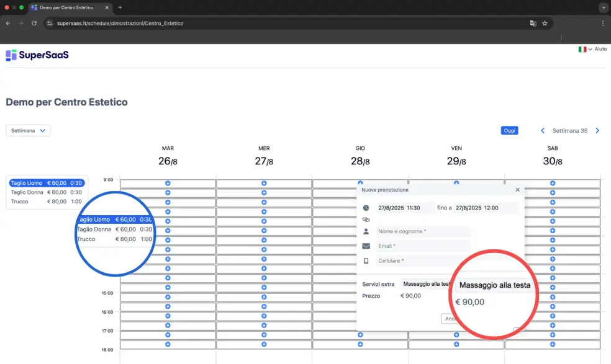
Task: Click the browser translate page icon
Action: 533,24
